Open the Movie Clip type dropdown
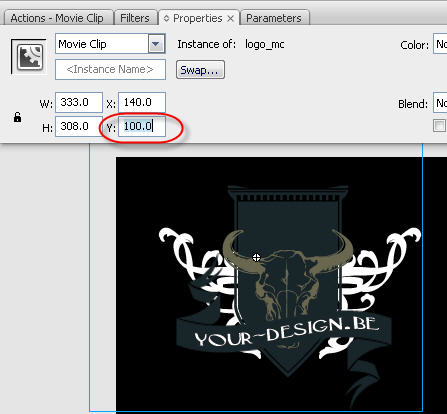Screen dimensions: 447x414 [156, 44]
